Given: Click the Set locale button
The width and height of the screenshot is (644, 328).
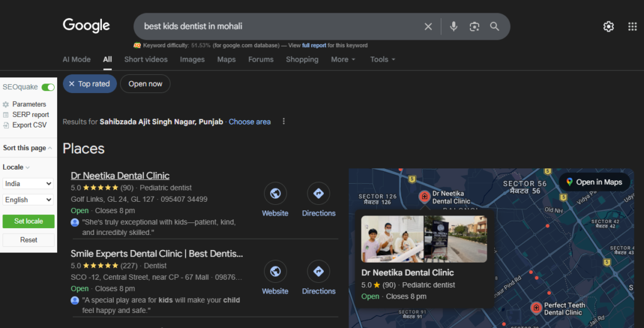Looking at the screenshot, I should click(28, 221).
